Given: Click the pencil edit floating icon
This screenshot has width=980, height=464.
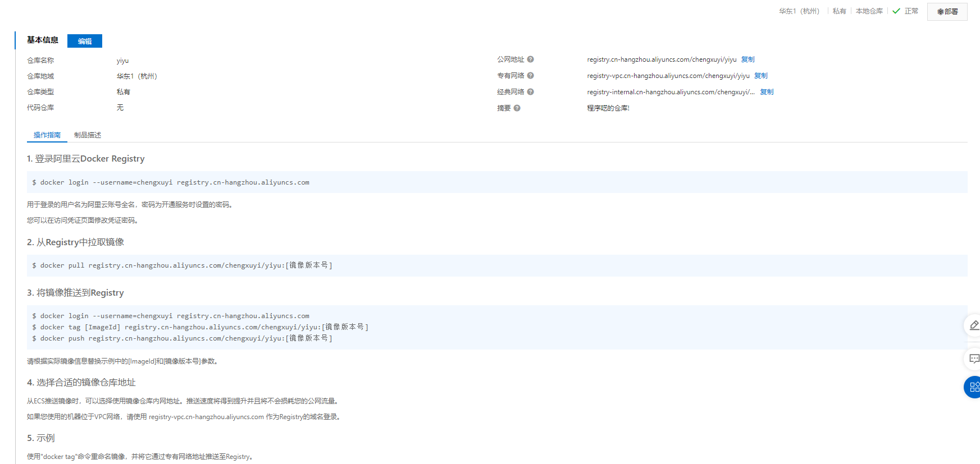Looking at the screenshot, I should (x=974, y=325).
